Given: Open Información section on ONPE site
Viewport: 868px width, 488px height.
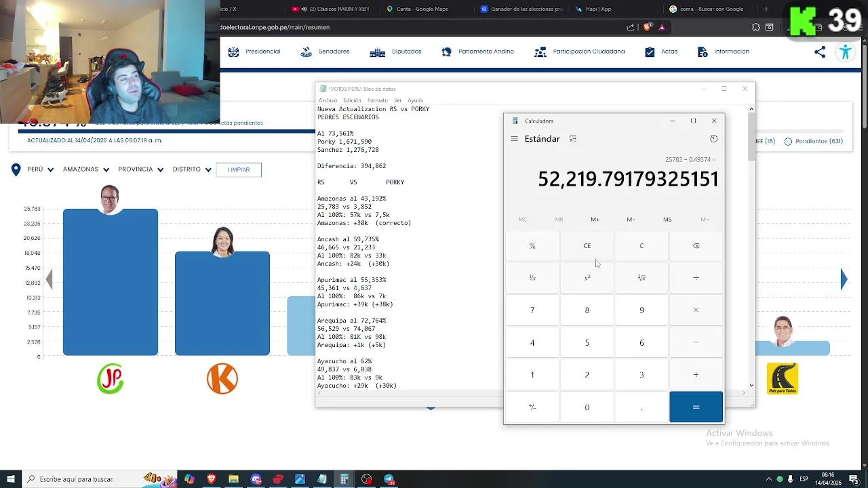Looking at the screenshot, I should pyautogui.click(x=723, y=52).
